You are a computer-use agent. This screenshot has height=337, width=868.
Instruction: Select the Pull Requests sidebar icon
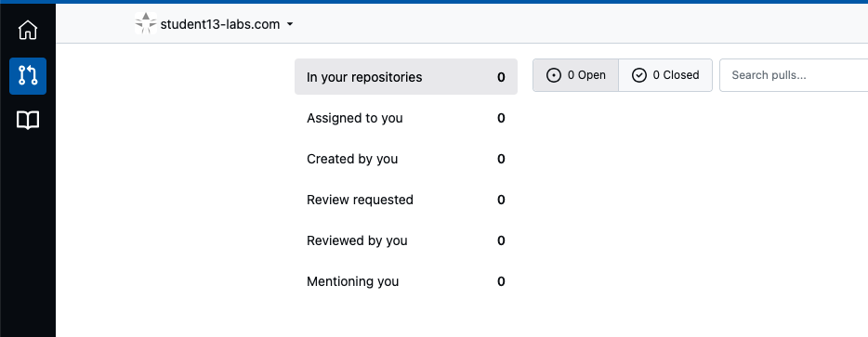28,76
